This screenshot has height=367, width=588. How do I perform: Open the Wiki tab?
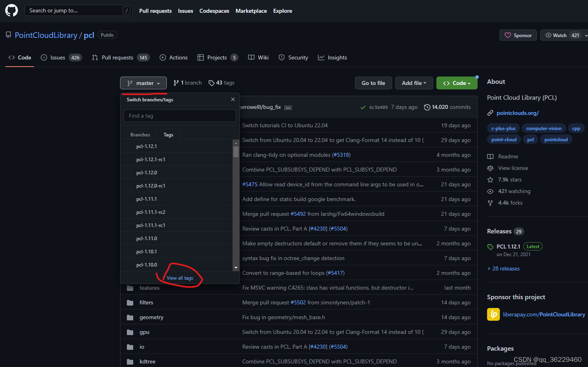coord(258,57)
